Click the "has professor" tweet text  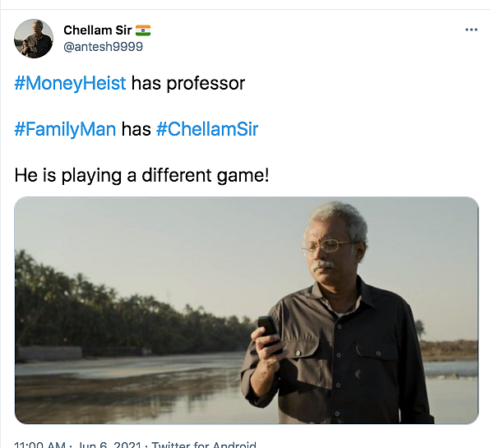coord(187,83)
